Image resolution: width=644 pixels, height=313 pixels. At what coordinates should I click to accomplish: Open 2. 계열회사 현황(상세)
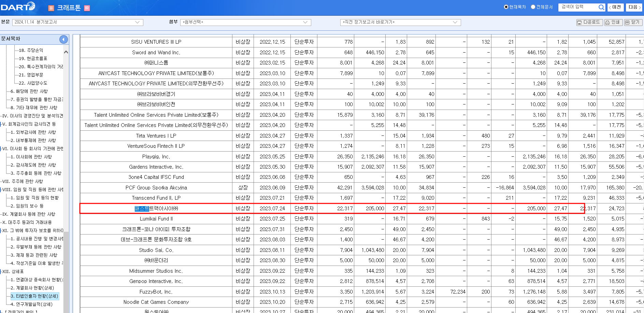[32, 288]
